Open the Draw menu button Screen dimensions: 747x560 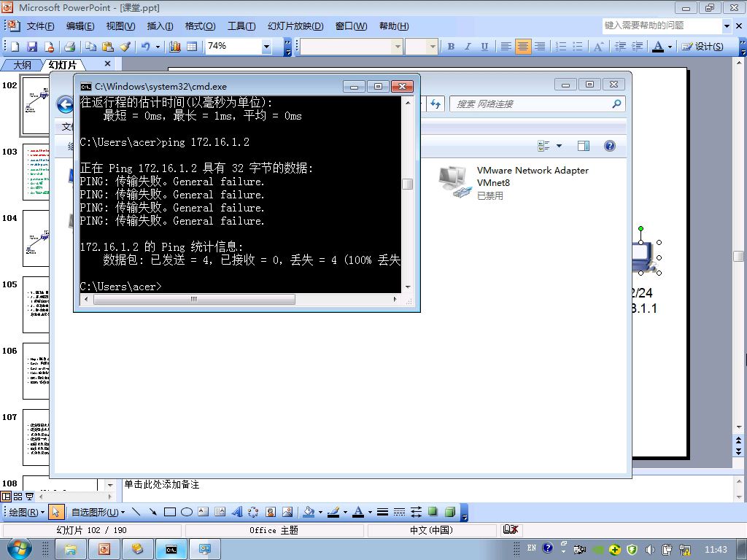(27, 512)
